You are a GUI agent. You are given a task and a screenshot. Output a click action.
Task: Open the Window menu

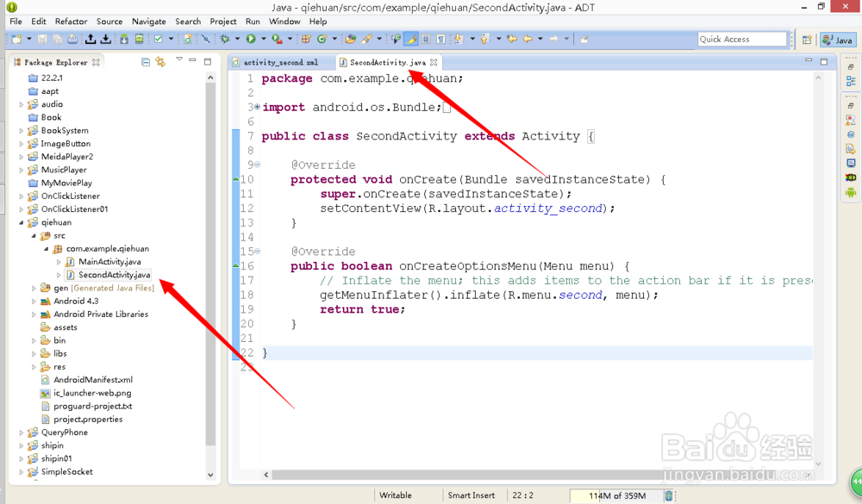point(284,22)
